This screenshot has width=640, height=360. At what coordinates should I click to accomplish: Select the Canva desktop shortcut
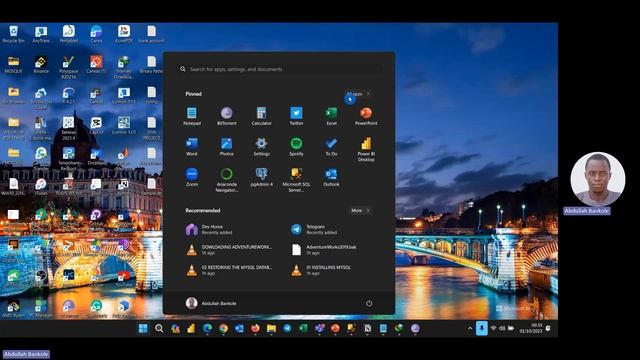point(96,34)
